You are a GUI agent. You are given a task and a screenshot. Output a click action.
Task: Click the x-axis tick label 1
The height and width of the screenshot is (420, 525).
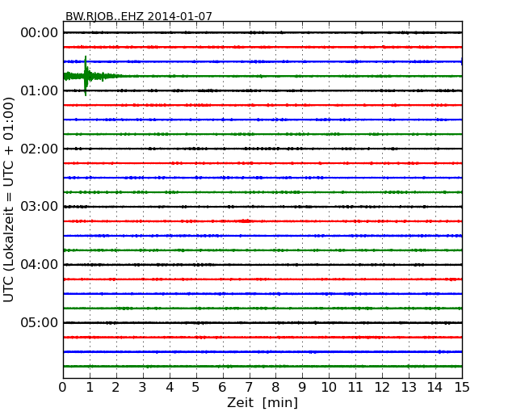pos(90,388)
